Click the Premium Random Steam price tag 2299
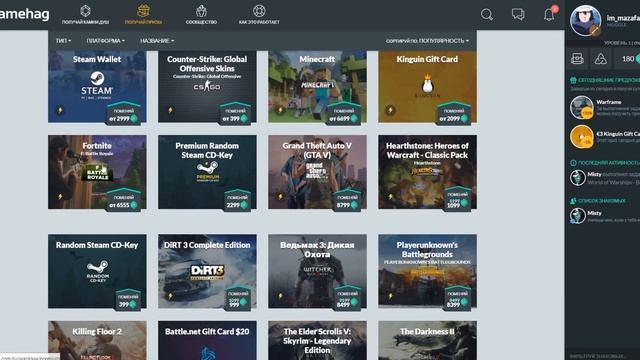This screenshot has width=640, height=360. [x=237, y=200]
